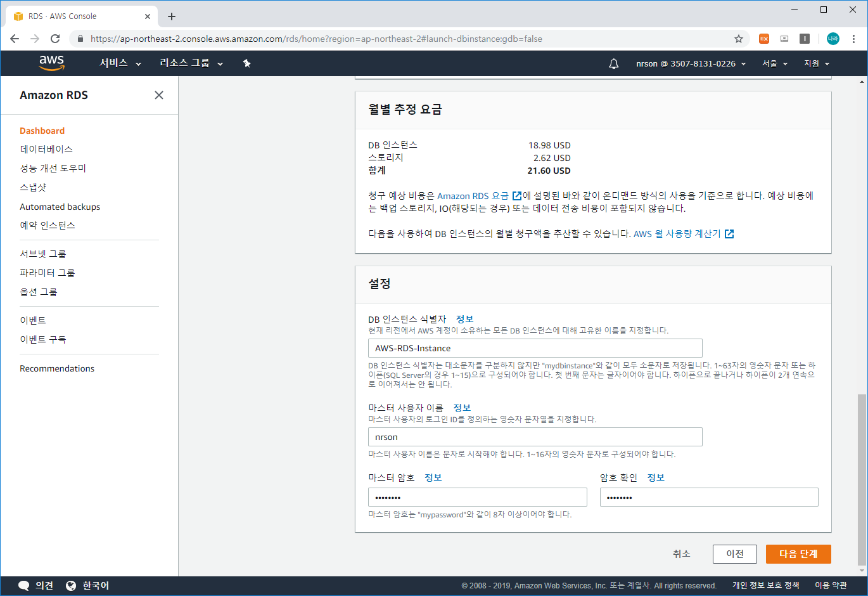Click the AWS logo home icon
868x596 pixels.
click(51, 63)
